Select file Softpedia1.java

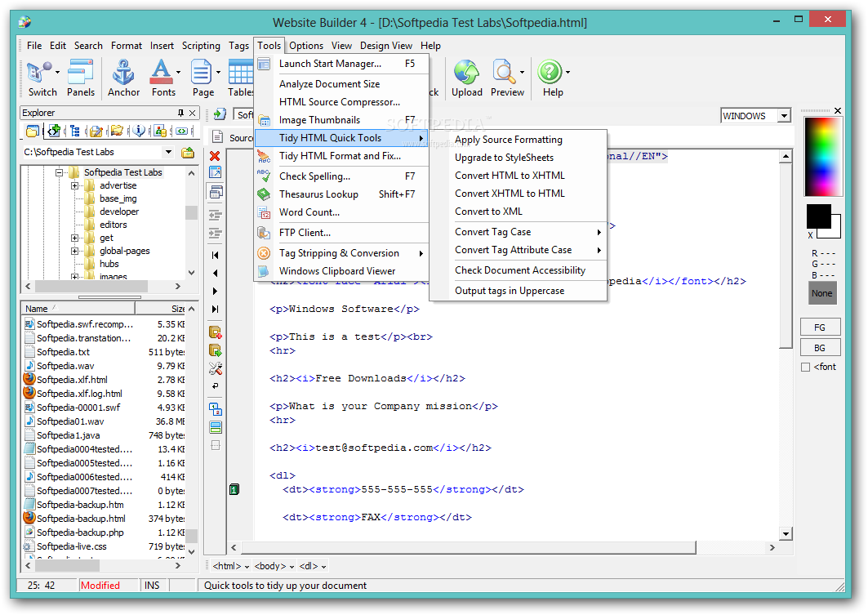pyautogui.click(x=68, y=435)
